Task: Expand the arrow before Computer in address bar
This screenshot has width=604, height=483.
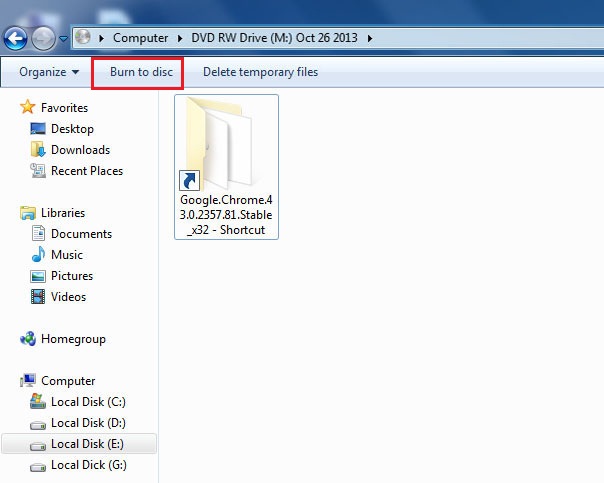Action: point(101,38)
